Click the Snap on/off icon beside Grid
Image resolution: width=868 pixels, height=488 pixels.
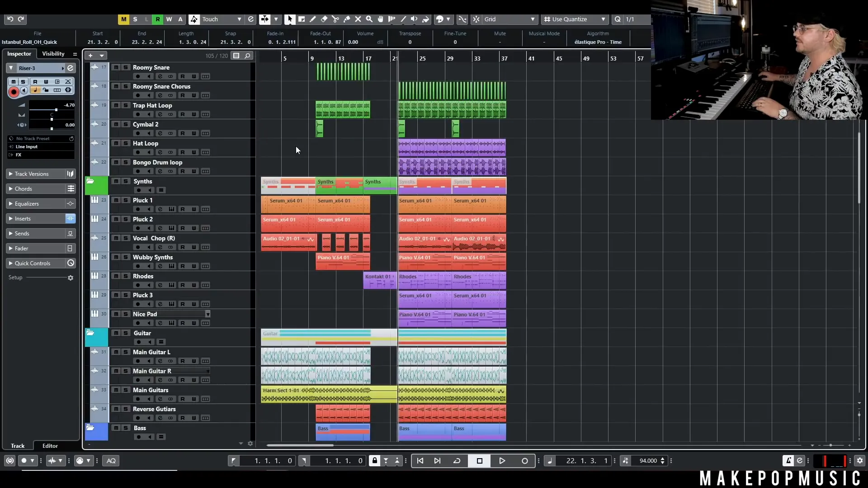[x=476, y=19]
